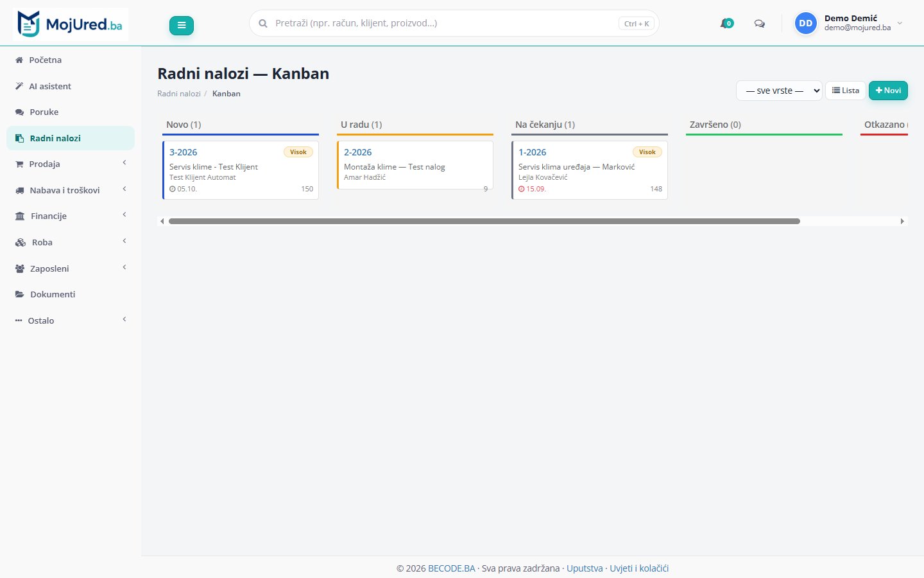Create a new work order with Novi
This screenshot has width=924, height=578.
click(x=888, y=91)
